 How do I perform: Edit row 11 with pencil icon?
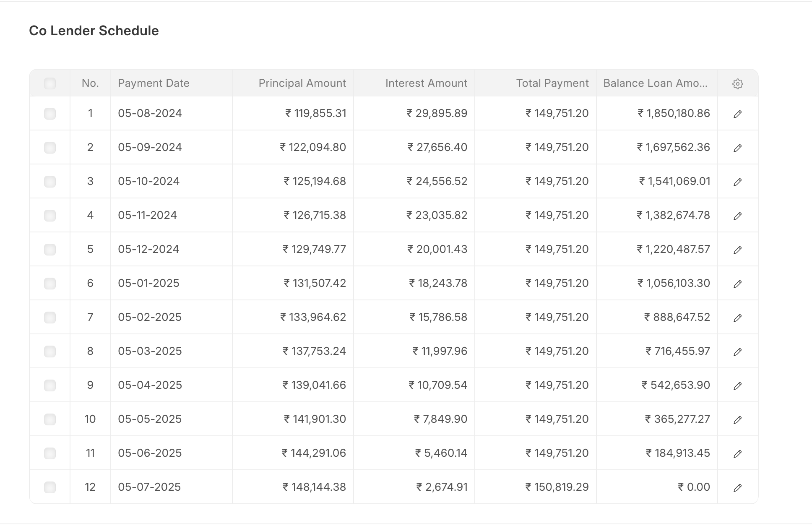click(738, 453)
